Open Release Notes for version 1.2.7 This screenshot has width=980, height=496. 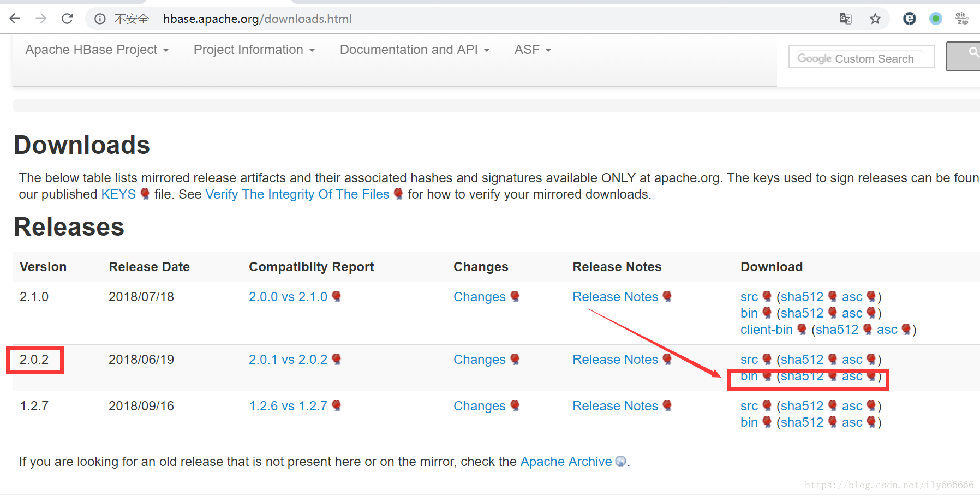pyautogui.click(x=616, y=406)
